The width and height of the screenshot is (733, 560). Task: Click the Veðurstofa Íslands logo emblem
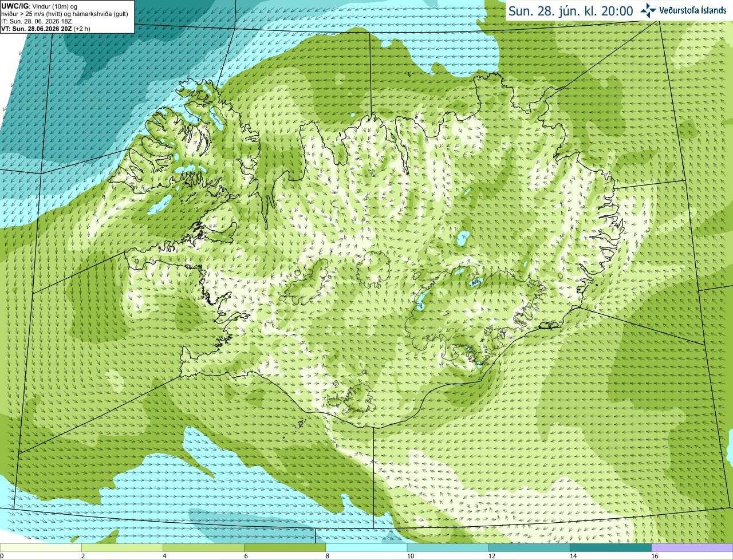(x=648, y=10)
